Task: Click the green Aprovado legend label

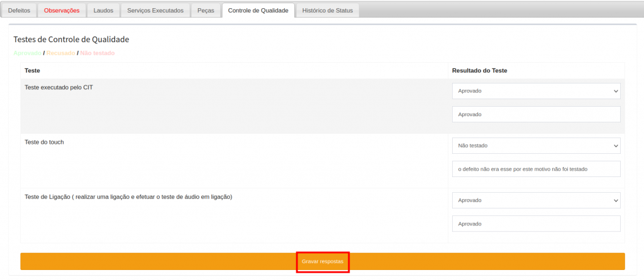Action: tap(28, 53)
